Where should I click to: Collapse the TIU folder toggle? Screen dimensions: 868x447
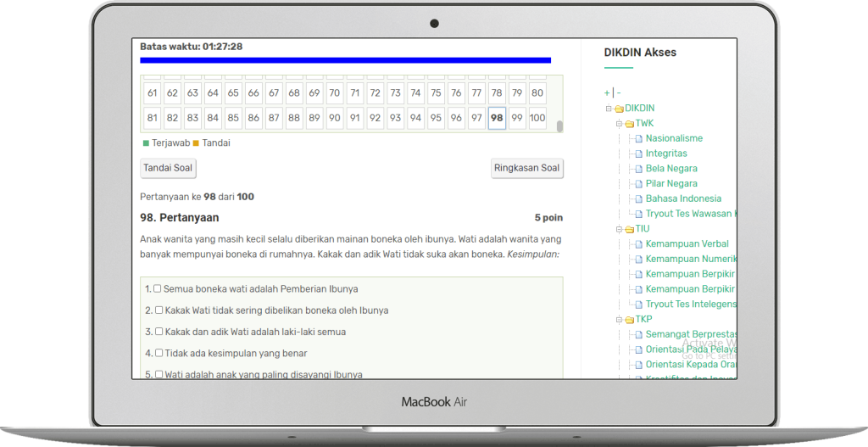619,229
